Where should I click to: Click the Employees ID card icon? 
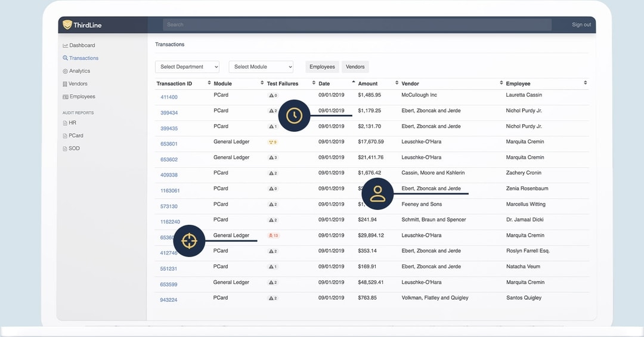click(x=66, y=97)
